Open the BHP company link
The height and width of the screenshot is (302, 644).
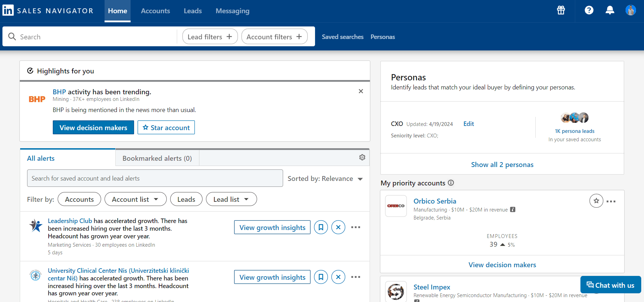pyautogui.click(x=59, y=92)
